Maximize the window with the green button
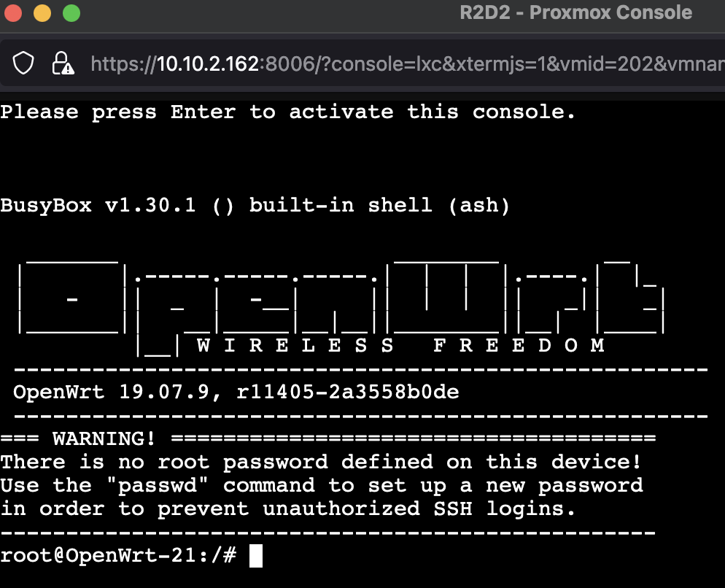Image resolution: width=725 pixels, height=588 pixels. [71, 13]
